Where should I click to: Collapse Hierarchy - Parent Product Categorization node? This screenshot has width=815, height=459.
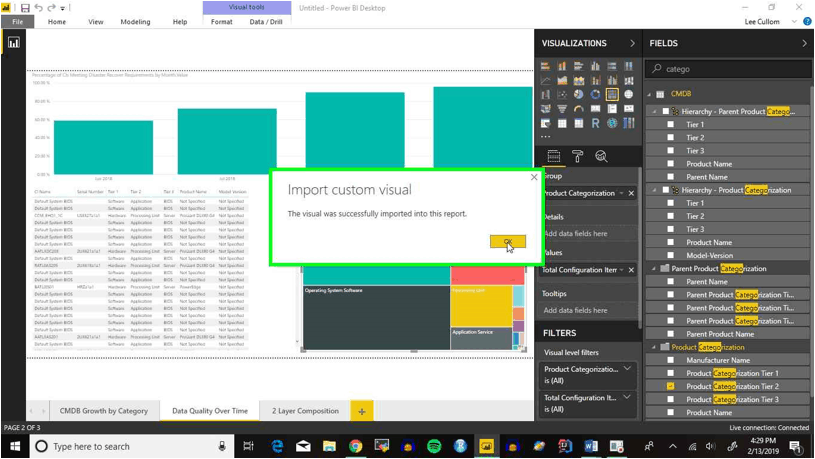(654, 111)
